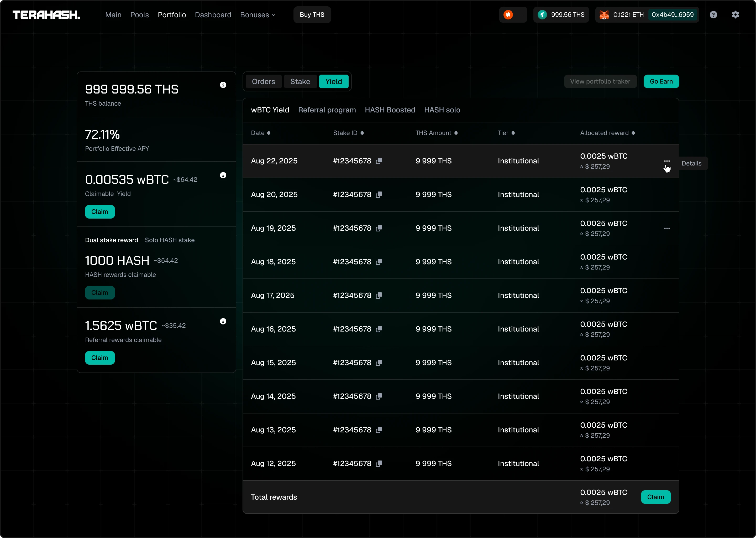756x538 pixels.
Task: Copy Stake ID in Aug 17, 2025 row
Action: pos(379,296)
